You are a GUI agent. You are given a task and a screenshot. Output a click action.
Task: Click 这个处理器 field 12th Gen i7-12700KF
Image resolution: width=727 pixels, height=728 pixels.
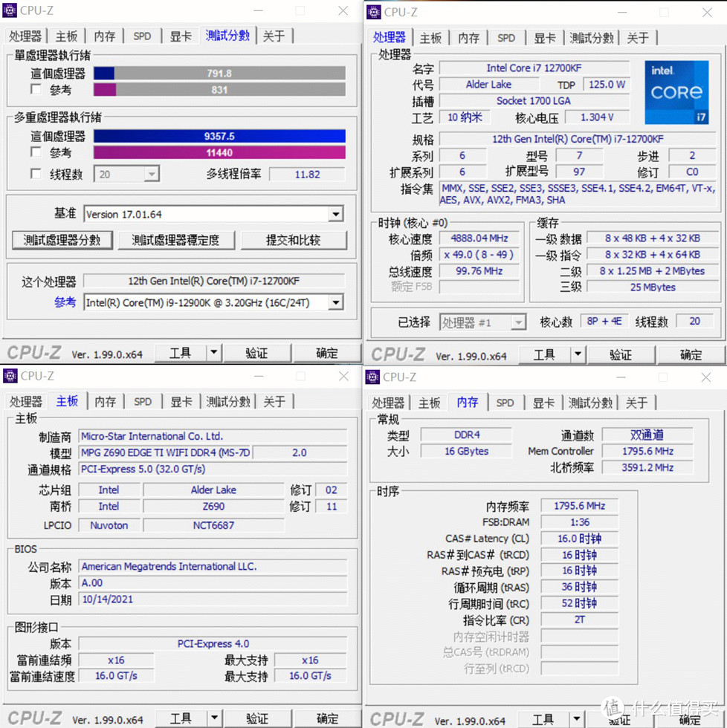tap(213, 281)
